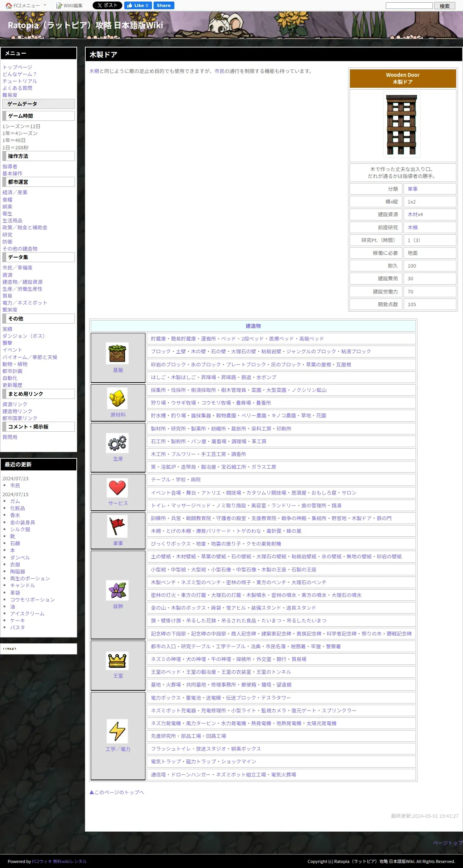The height and width of the screenshot is (868, 463).
Task: Open 経済／産業 menu entry
Action: [x=15, y=192]
